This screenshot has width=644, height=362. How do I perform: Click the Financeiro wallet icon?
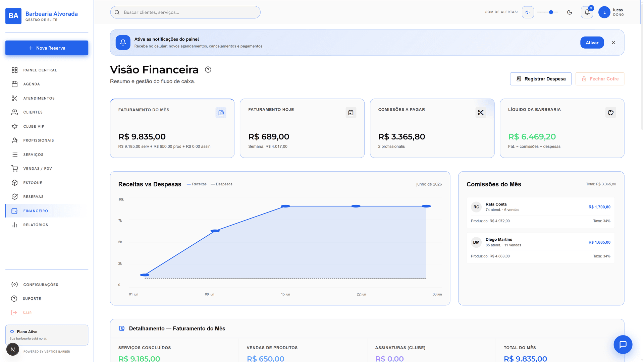(x=14, y=211)
